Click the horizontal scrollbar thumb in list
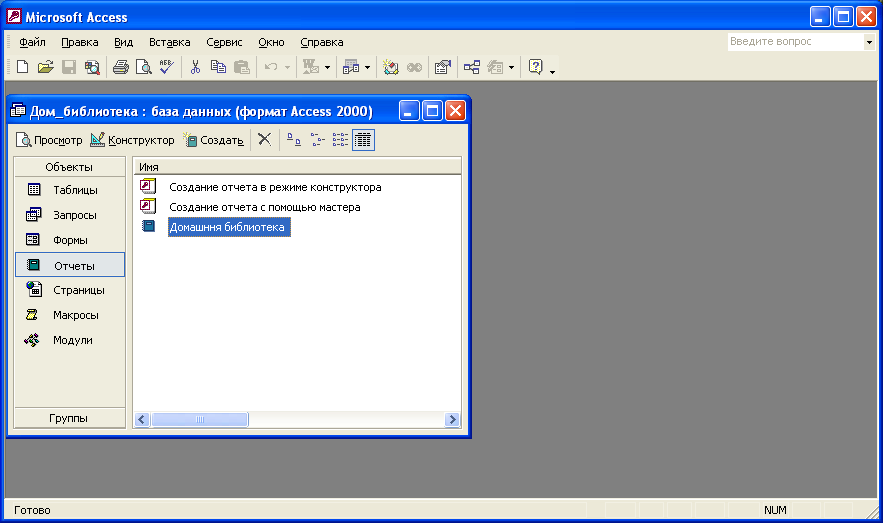The width and height of the screenshot is (883, 523). point(199,419)
